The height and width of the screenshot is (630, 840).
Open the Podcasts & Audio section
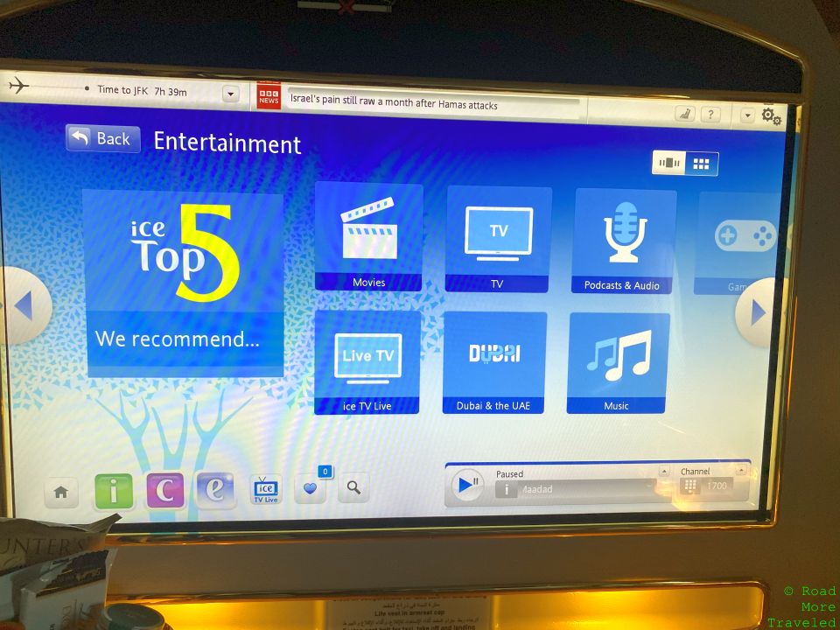(x=622, y=236)
